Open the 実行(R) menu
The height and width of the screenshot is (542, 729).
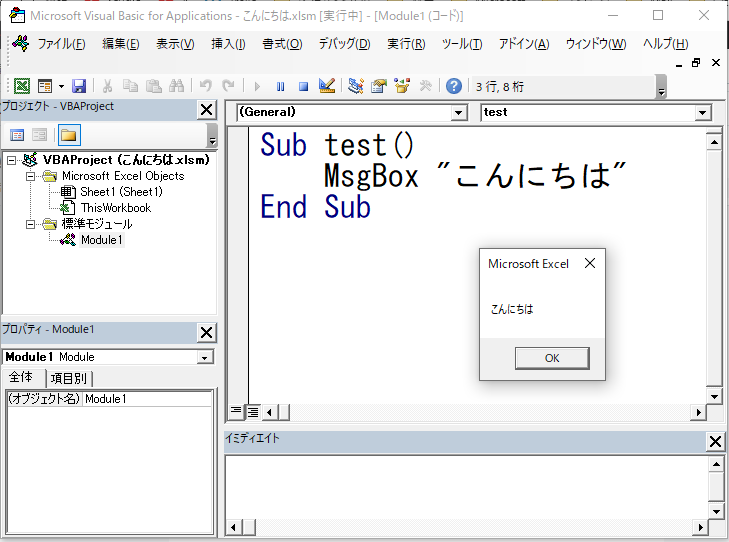[x=406, y=44]
